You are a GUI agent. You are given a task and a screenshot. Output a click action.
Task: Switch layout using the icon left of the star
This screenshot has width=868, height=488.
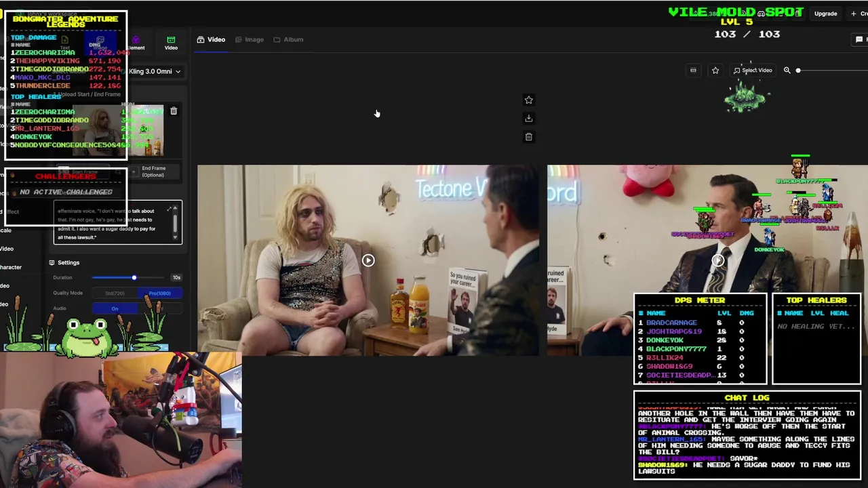coord(693,70)
